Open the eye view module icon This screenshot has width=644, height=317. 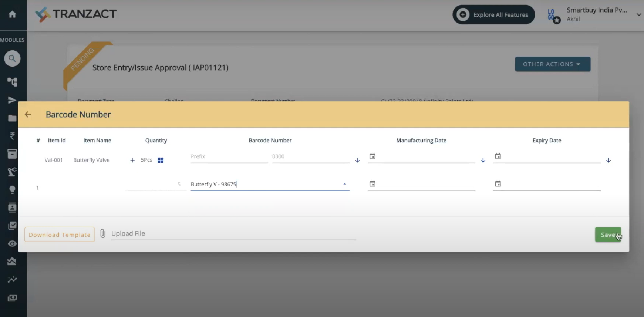pos(12,243)
